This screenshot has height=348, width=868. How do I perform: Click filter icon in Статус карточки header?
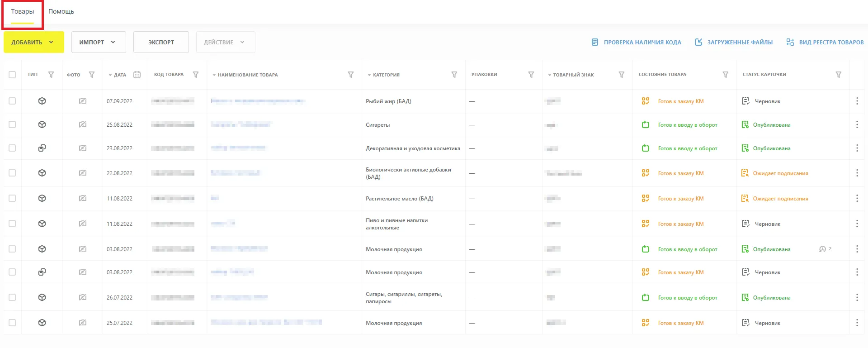838,75
